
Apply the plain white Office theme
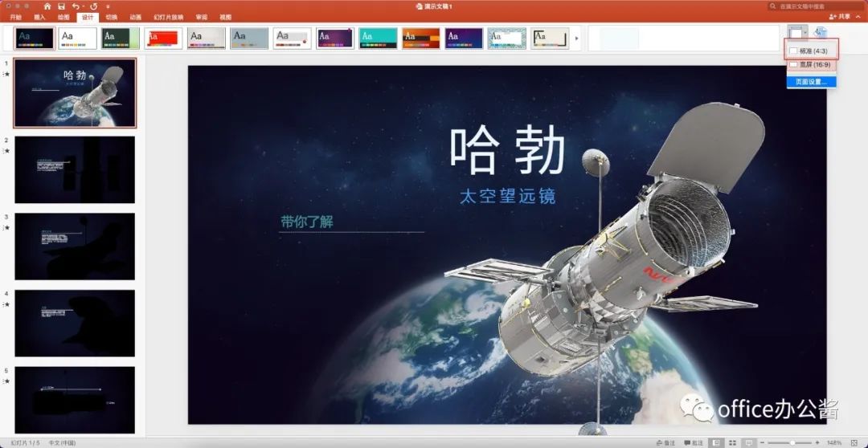point(77,39)
